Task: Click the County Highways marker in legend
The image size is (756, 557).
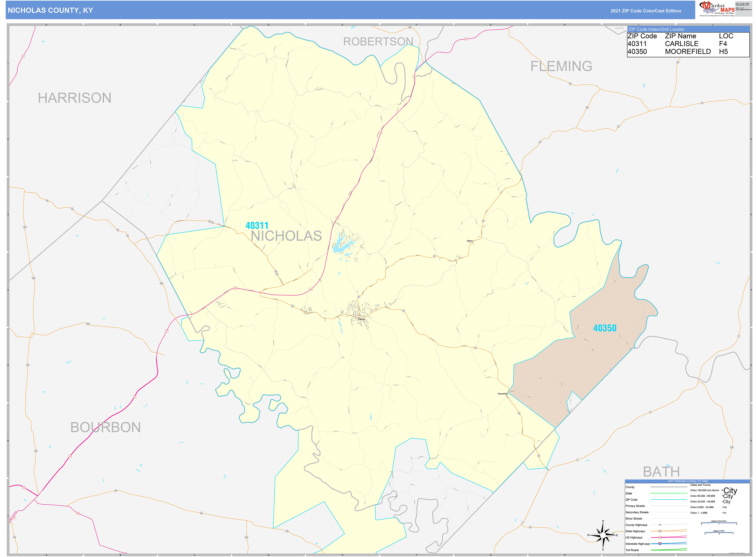Action: 660,525
